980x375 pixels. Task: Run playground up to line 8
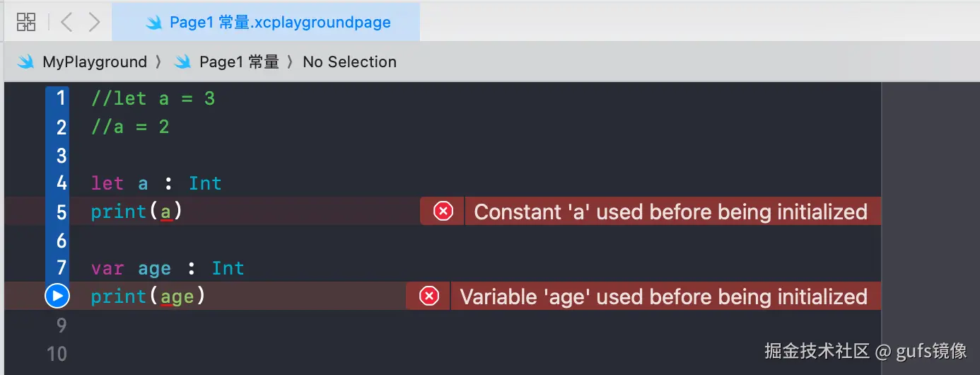[x=57, y=296]
